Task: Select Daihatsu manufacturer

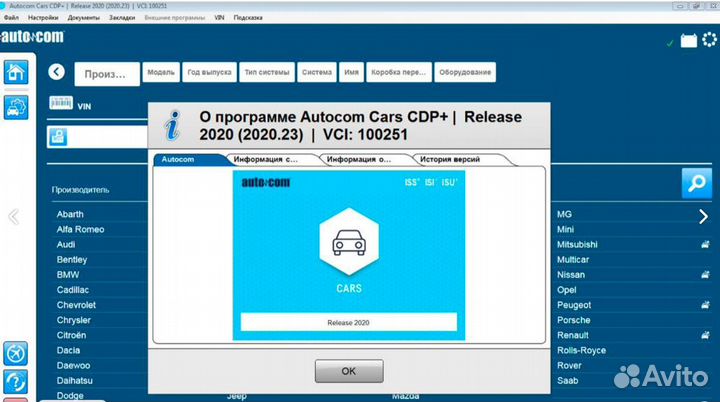Action: click(75, 380)
